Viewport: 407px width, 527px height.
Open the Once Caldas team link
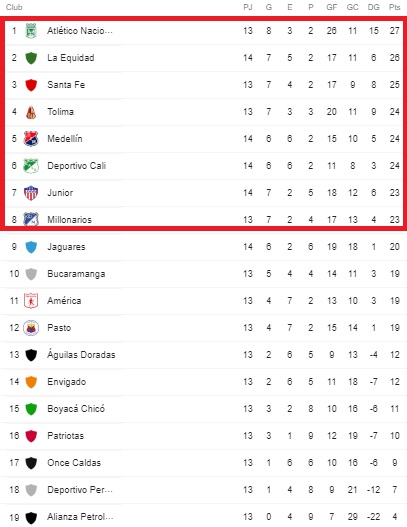[x=74, y=463]
